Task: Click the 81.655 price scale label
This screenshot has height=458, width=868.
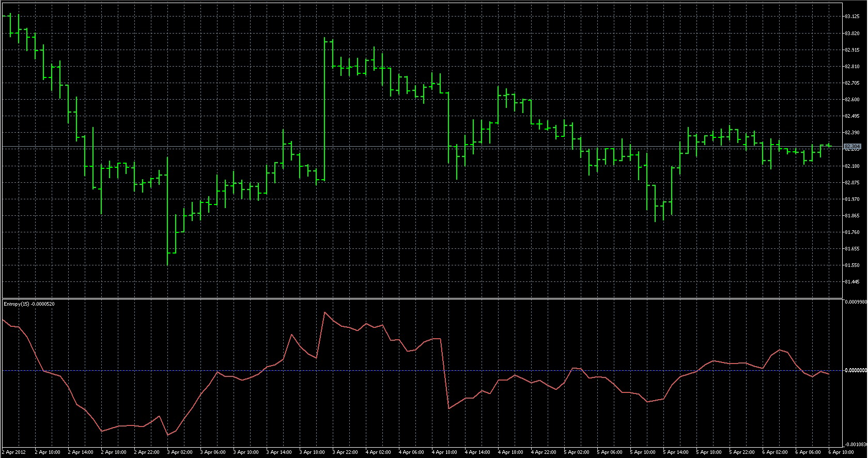Action: point(852,249)
